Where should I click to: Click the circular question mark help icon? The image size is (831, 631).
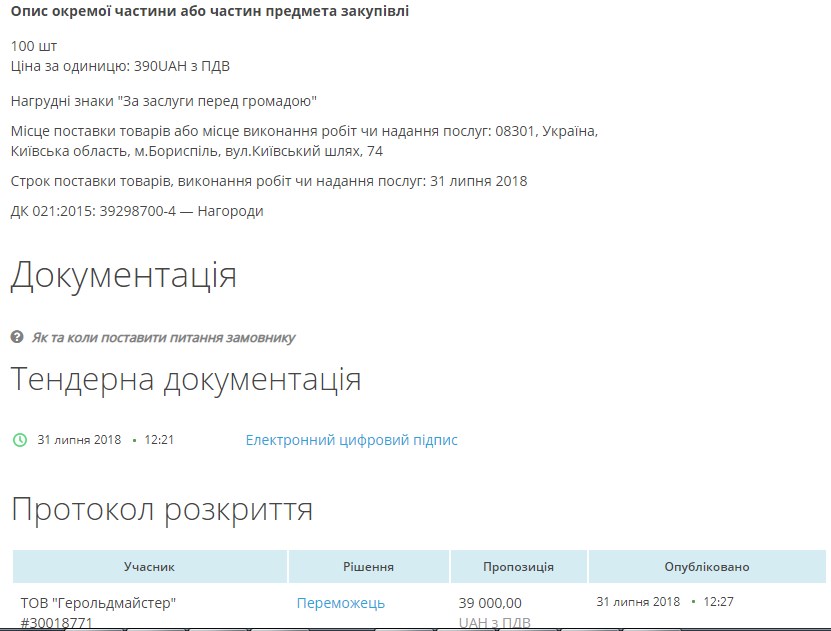[x=14, y=337]
